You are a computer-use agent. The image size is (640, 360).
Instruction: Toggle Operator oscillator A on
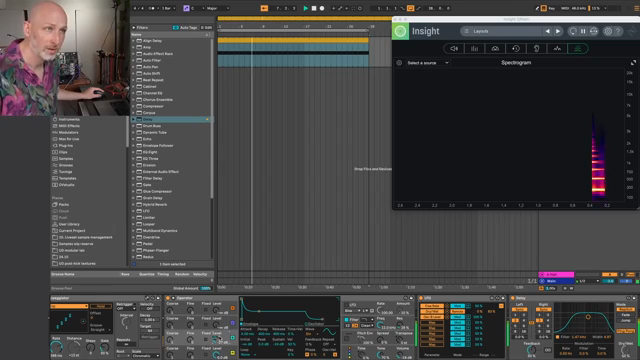tap(233, 353)
